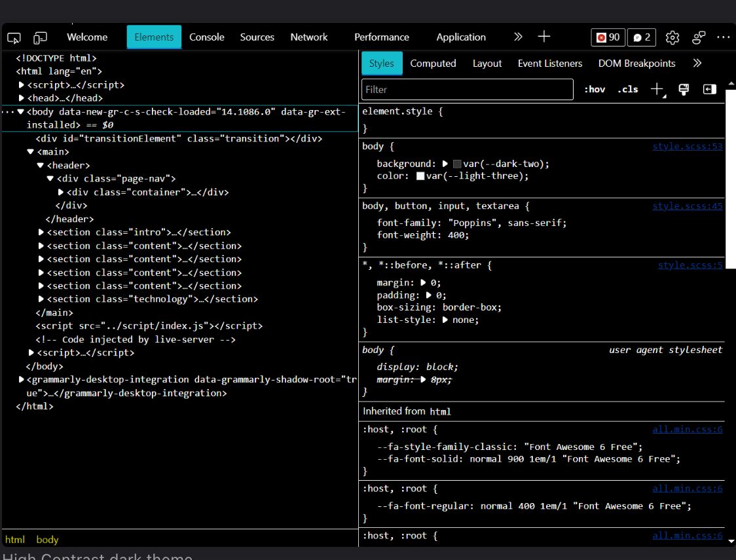The height and width of the screenshot is (560, 736).
Task: Expand div class container arrow
Action: point(60,192)
